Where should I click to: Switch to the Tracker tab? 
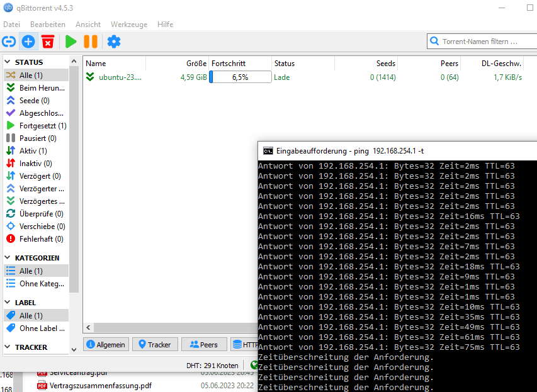point(154,345)
